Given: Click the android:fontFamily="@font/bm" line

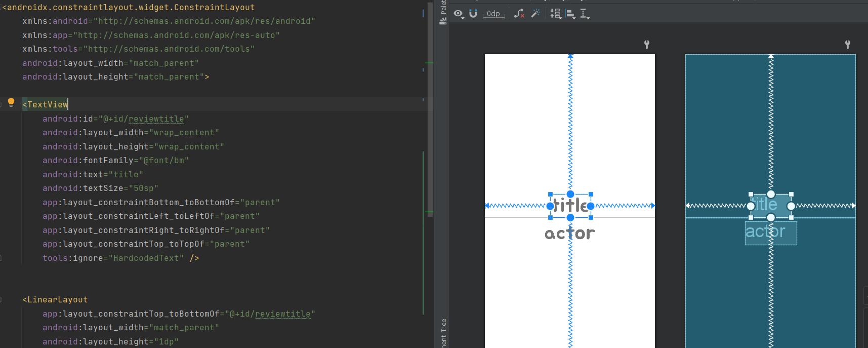Looking at the screenshot, I should pyautogui.click(x=115, y=160).
